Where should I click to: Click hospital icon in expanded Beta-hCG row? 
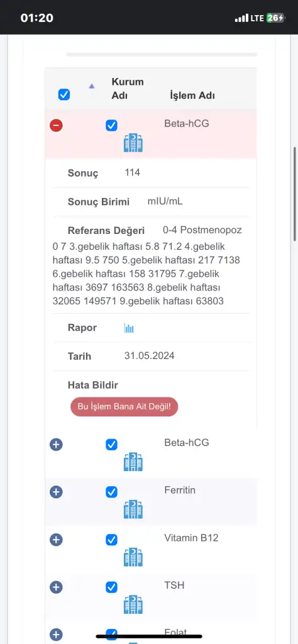click(133, 143)
